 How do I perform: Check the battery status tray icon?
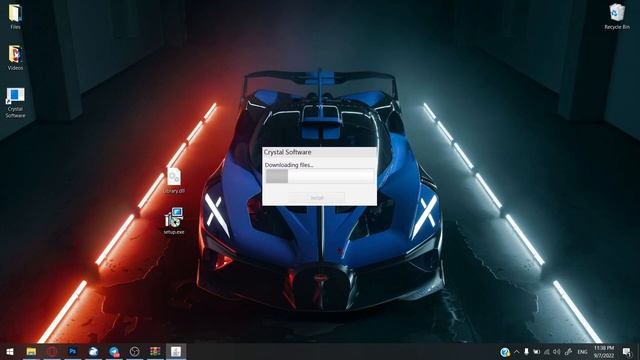pyautogui.click(x=537, y=352)
